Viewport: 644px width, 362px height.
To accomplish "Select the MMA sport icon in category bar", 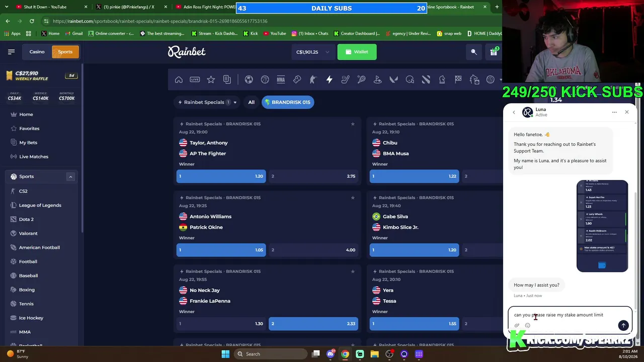I will 281,79.
